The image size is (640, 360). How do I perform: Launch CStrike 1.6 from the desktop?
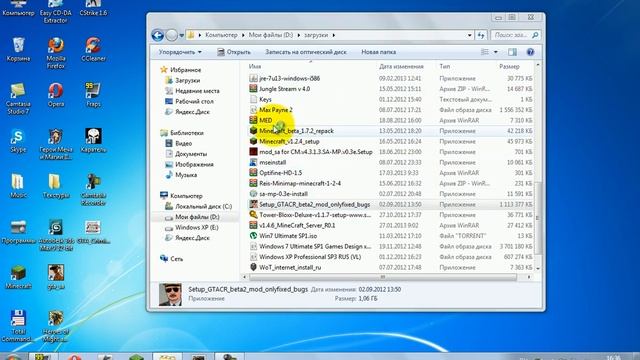(x=93, y=8)
